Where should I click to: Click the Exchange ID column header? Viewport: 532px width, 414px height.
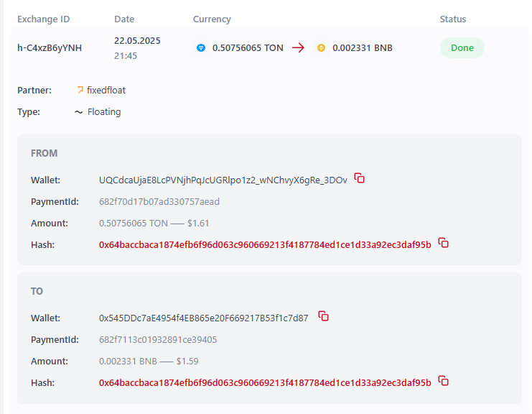(x=44, y=19)
